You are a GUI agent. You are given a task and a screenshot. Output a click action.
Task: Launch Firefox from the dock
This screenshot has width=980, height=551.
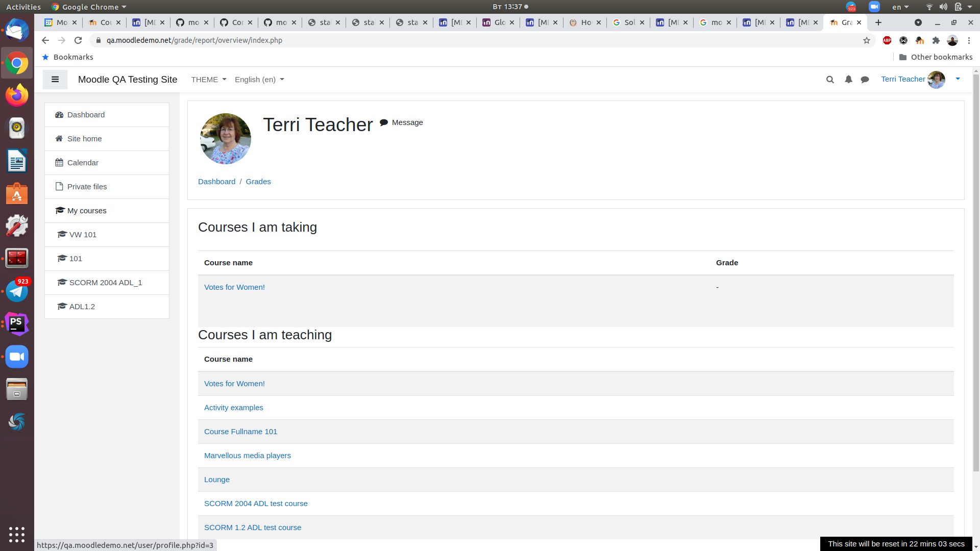pyautogui.click(x=17, y=95)
